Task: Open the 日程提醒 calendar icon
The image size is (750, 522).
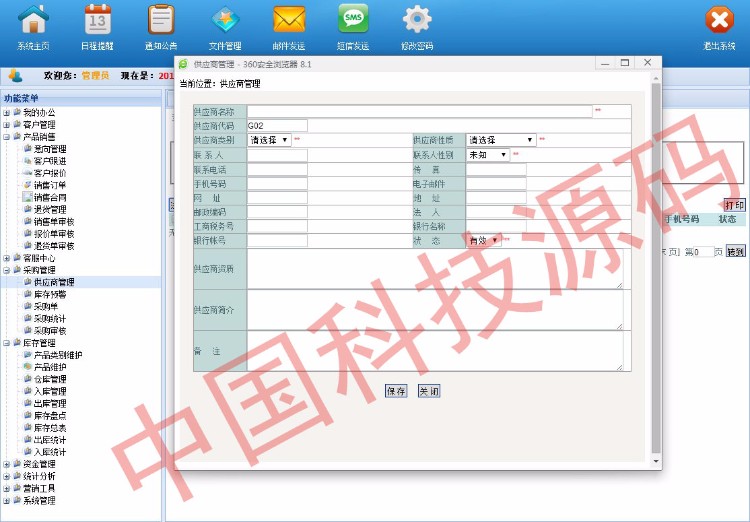Action: (x=98, y=19)
